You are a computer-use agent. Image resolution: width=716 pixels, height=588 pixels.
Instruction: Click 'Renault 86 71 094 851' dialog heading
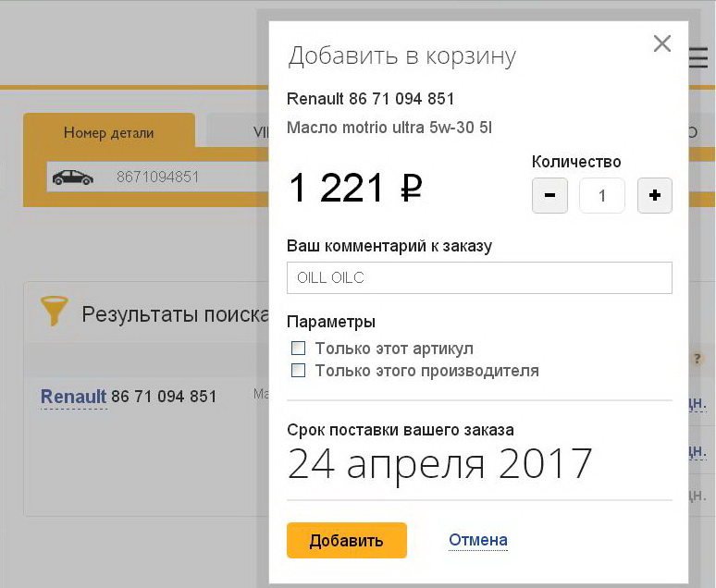[x=370, y=99]
